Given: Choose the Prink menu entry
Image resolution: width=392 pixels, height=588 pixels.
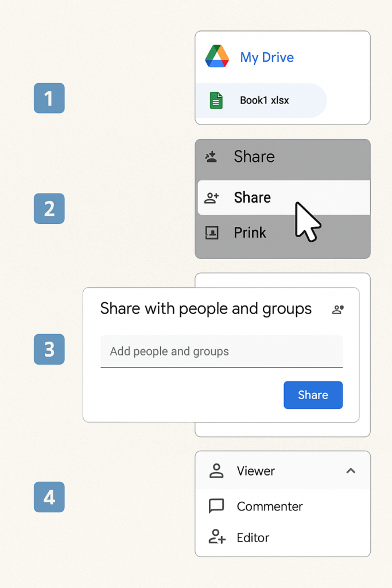Looking at the screenshot, I should tap(250, 233).
